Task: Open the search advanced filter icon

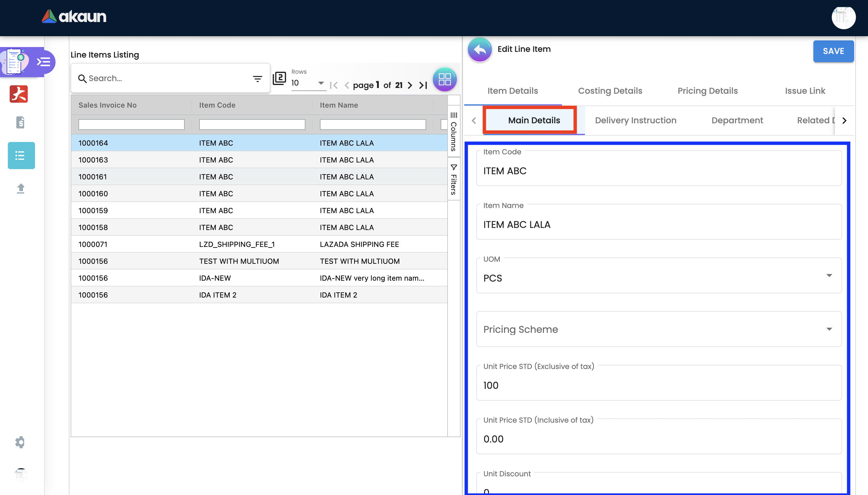Action: point(257,79)
